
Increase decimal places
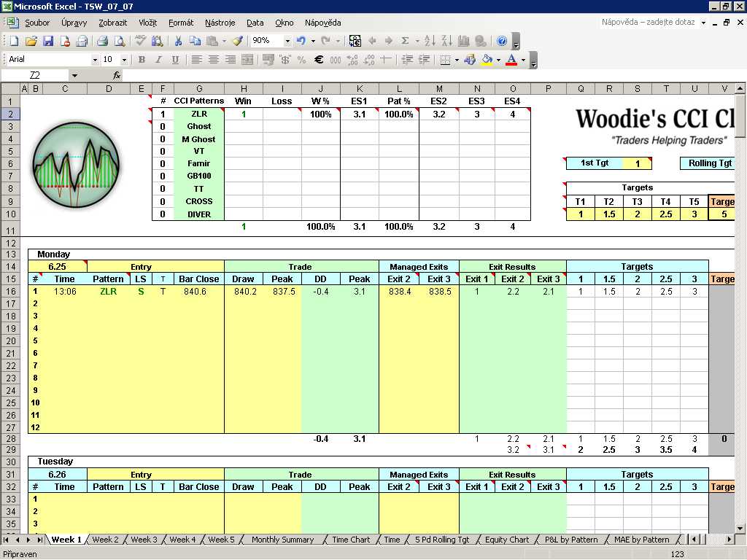[x=352, y=60]
